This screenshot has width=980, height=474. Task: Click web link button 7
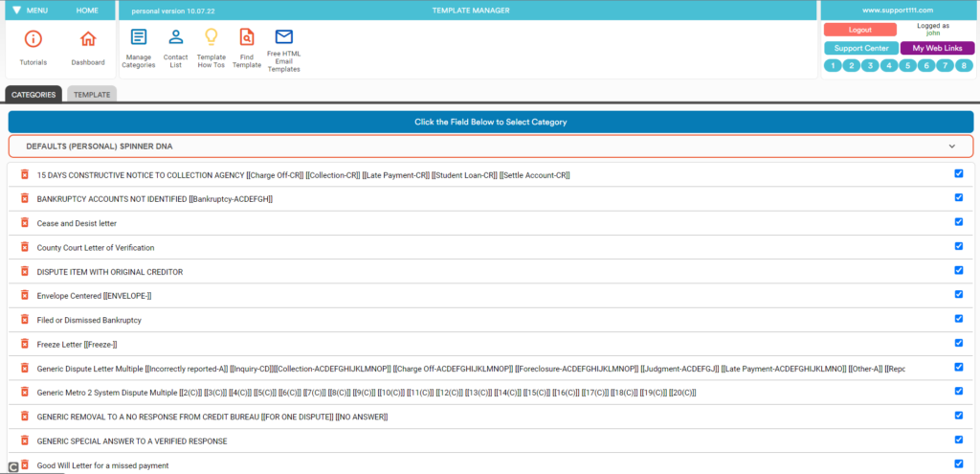click(945, 66)
